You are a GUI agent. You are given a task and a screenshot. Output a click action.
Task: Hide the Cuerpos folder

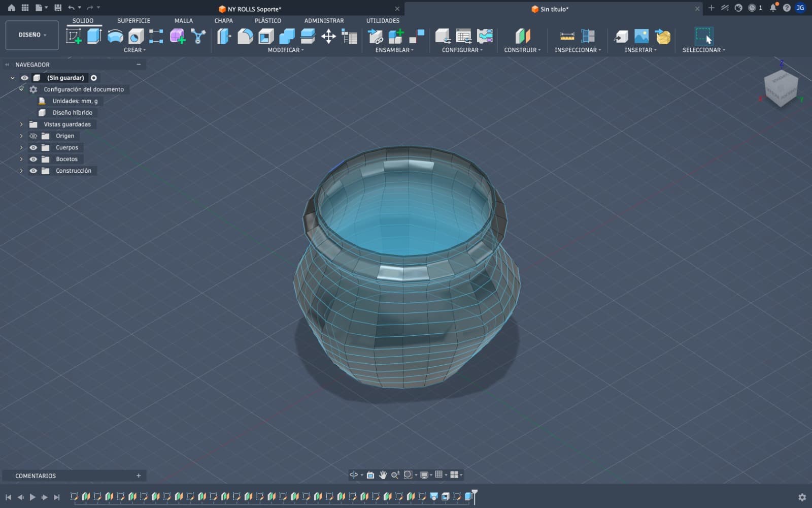33,147
